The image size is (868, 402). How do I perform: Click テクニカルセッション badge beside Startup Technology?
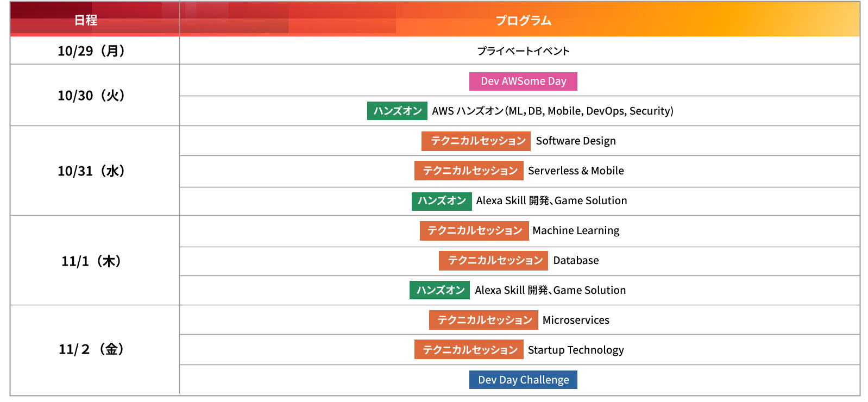(469, 350)
